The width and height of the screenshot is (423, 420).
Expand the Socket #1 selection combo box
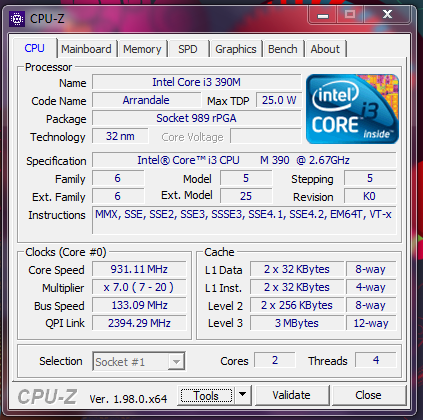139,361
